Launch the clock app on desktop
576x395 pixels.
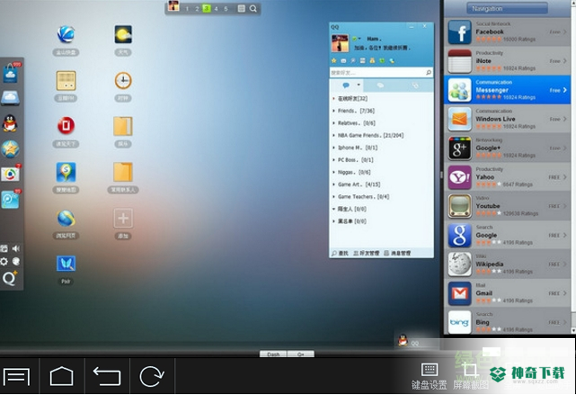[123, 80]
